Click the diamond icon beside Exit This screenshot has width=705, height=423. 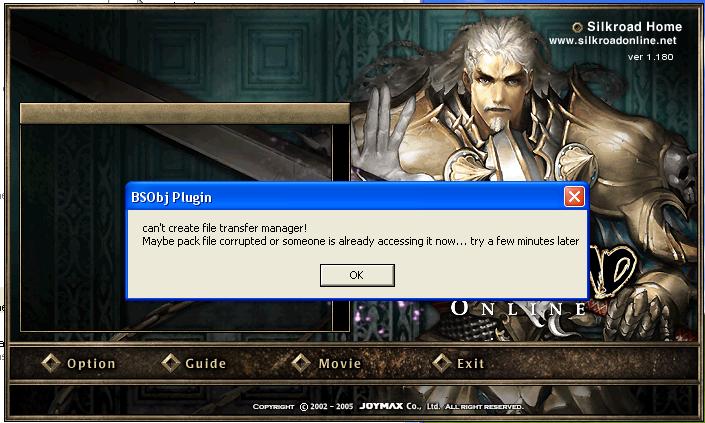442,363
